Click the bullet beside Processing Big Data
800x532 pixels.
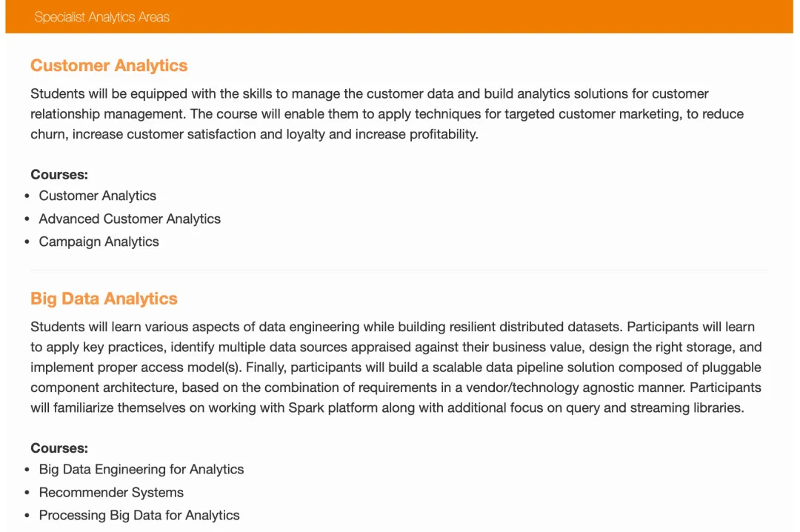click(x=27, y=516)
